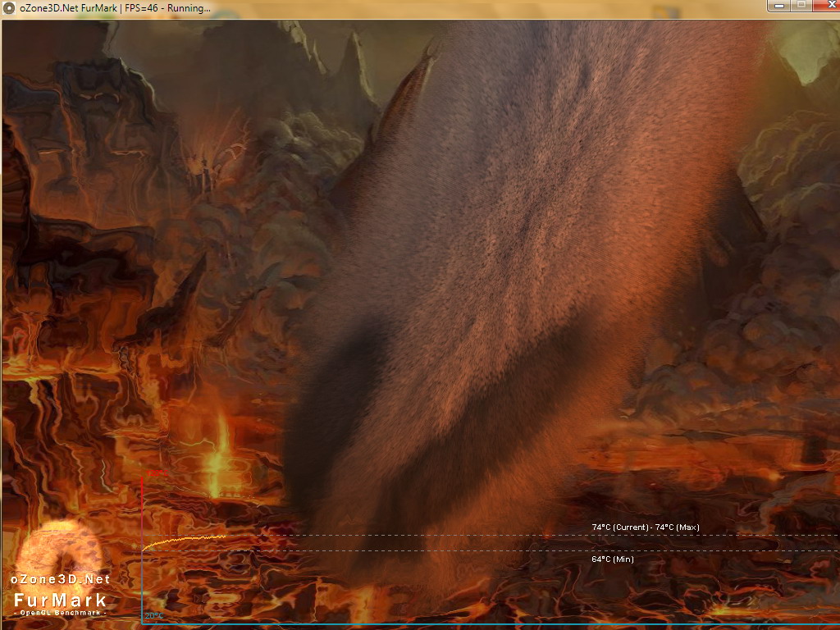Click the 'oZone3D.Net' logo text

click(60, 579)
